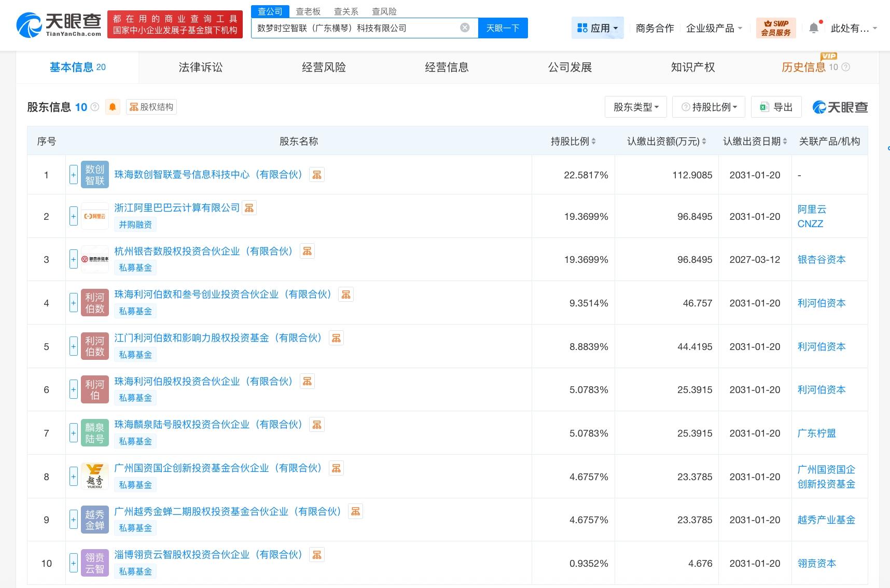Viewport: 890px width, 588px height.
Task: Open equity structure icon next to 浙江阿里巴巴云计算有限公司
Action: (249, 208)
